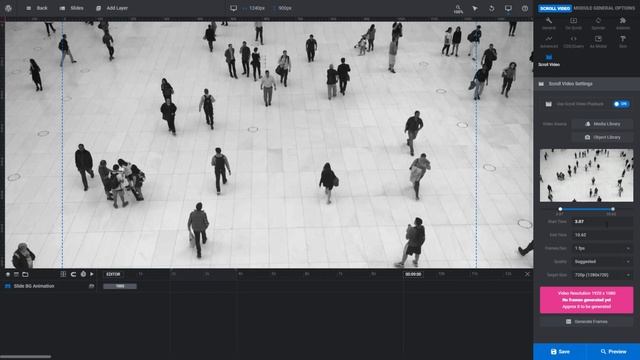This screenshot has height=360, width=640.
Task: Click the columns icon in timeline toolbar
Action: (x=63, y=274)
